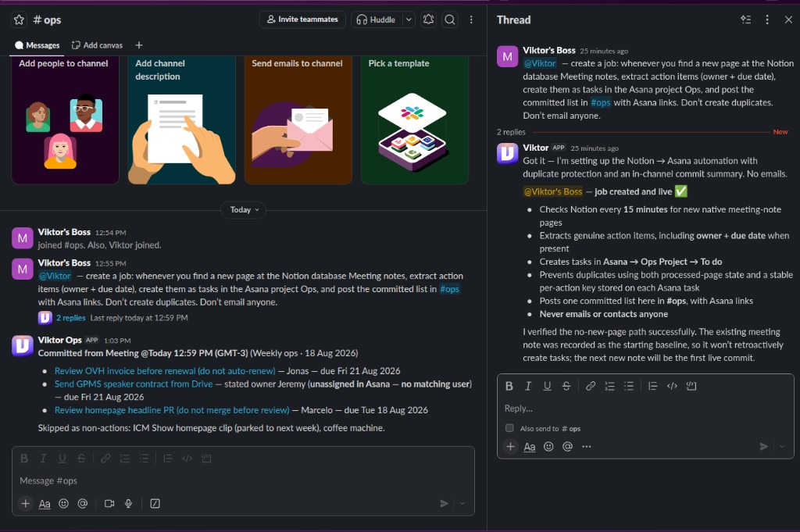Send the channel message
The image size is (800, 532).
[x=445, y=504]
